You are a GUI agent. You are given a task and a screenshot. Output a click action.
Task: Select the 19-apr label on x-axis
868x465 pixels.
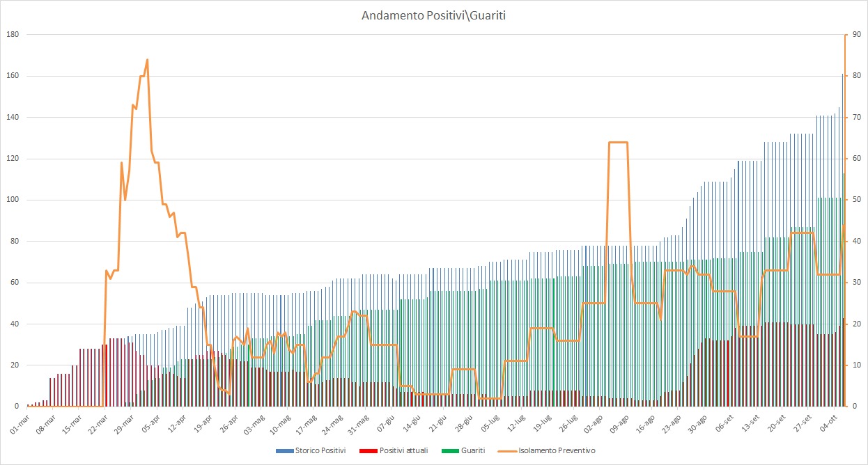point(201,423)
